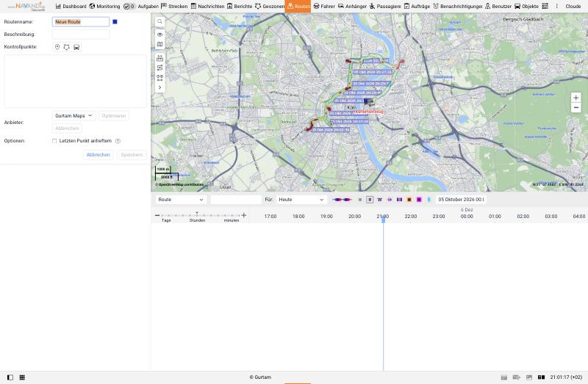The width and height of the screenshot is (588, 384).
Task: Open the Dashboard tab
Action: pos(71,7)
